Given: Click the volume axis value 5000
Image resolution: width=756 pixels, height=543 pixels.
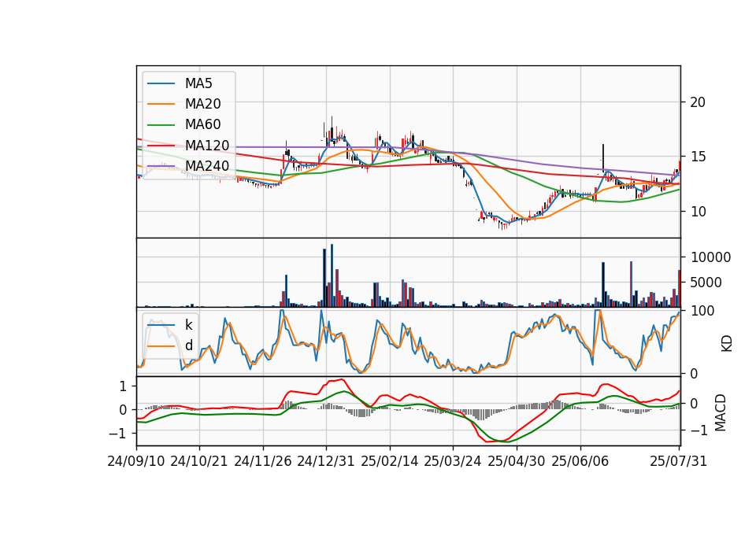Looking at the screenshot, I should [706, 283].
